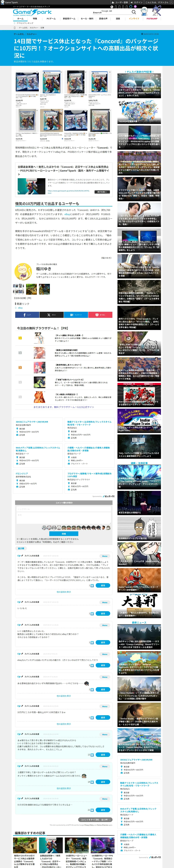Expand 他の返信を表示 under 'ク〇ゲー関連' comment
The image size is (174, 868).
[64, 592]
